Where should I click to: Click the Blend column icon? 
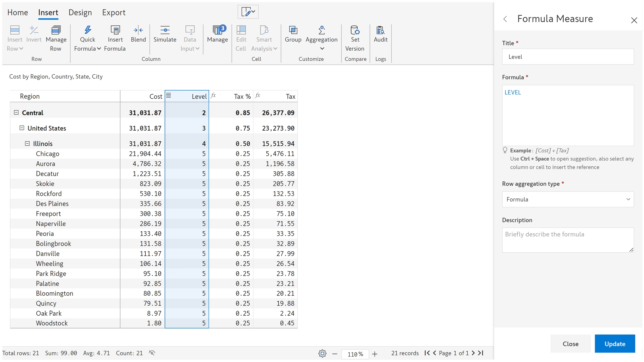click(x=138, y=30)
